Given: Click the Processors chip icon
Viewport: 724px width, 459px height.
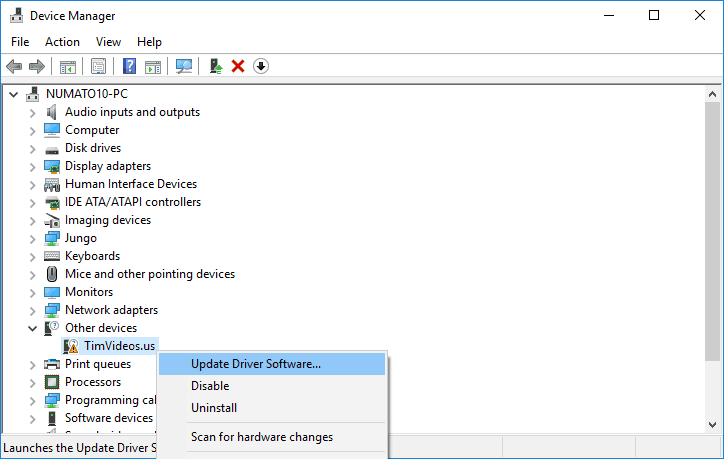Looking at the screenshot, I should (52, 382).
